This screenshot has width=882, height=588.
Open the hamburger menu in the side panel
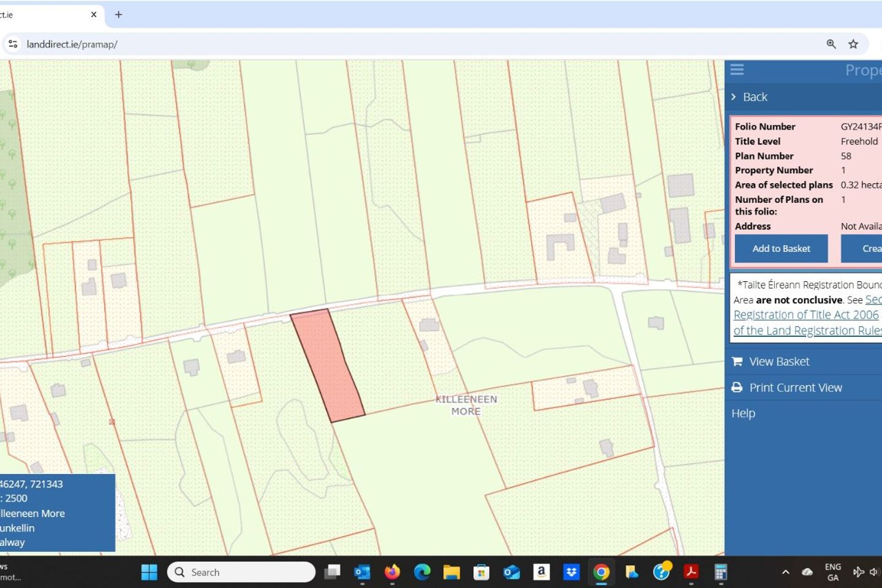click(x=737, y=70)
